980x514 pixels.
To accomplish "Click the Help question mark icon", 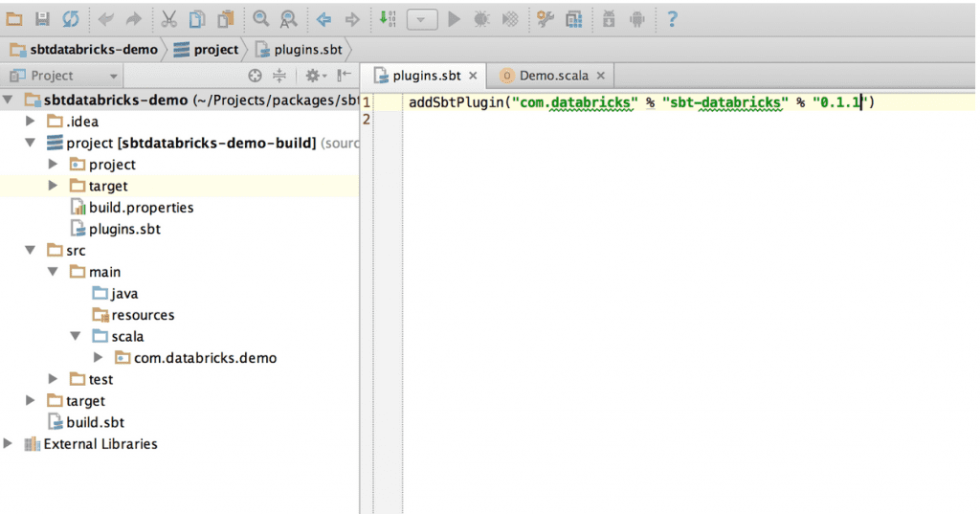I will point(672,18).
